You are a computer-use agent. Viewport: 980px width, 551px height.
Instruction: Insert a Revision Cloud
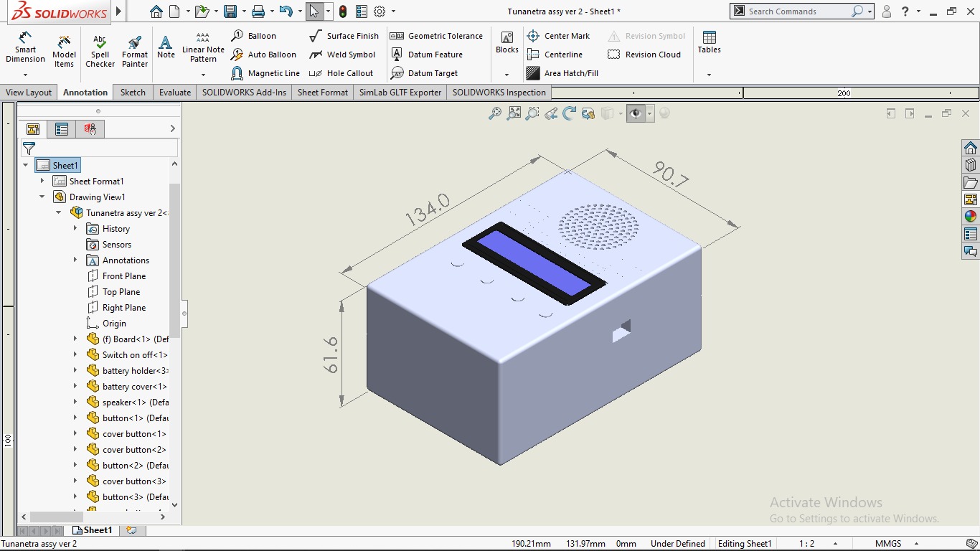[x=644, y=55]
